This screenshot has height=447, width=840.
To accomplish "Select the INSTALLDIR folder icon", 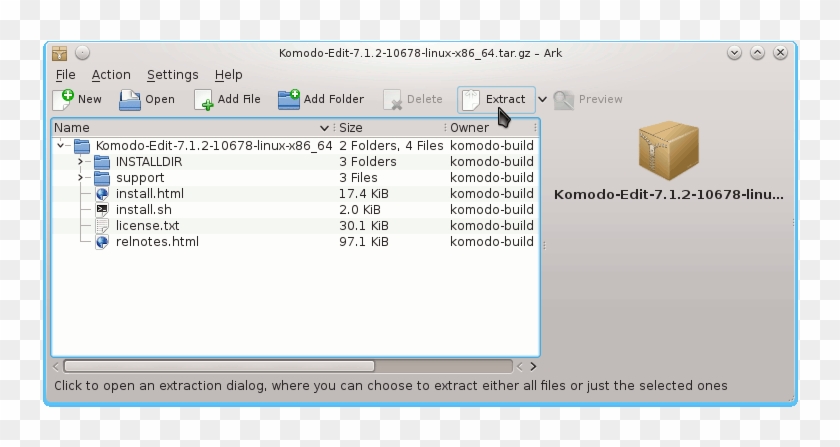I will point(102,162).
